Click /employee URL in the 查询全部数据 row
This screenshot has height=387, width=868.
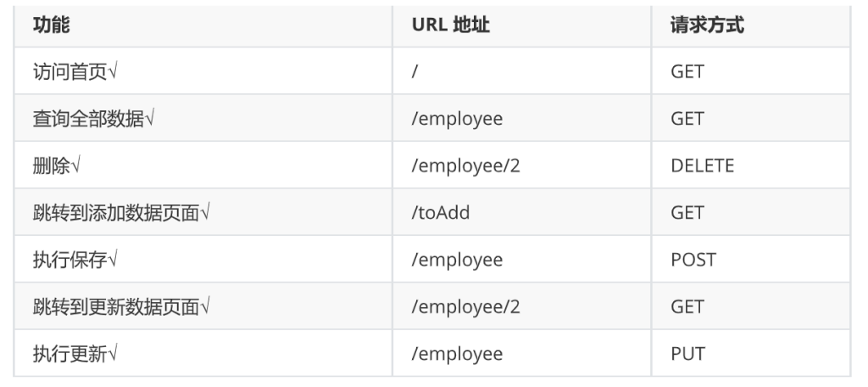point(457,119)
